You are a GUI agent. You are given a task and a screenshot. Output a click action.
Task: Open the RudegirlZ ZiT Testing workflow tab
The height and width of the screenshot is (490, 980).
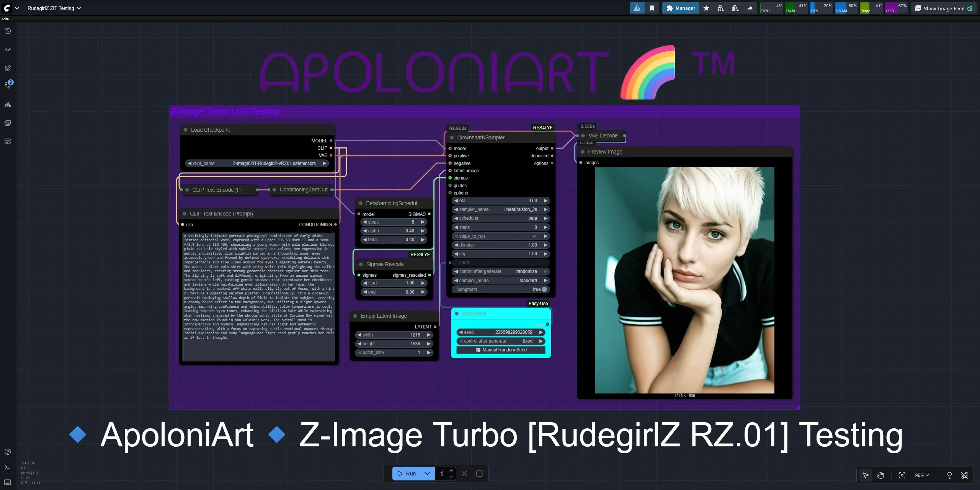click(54, 8)
